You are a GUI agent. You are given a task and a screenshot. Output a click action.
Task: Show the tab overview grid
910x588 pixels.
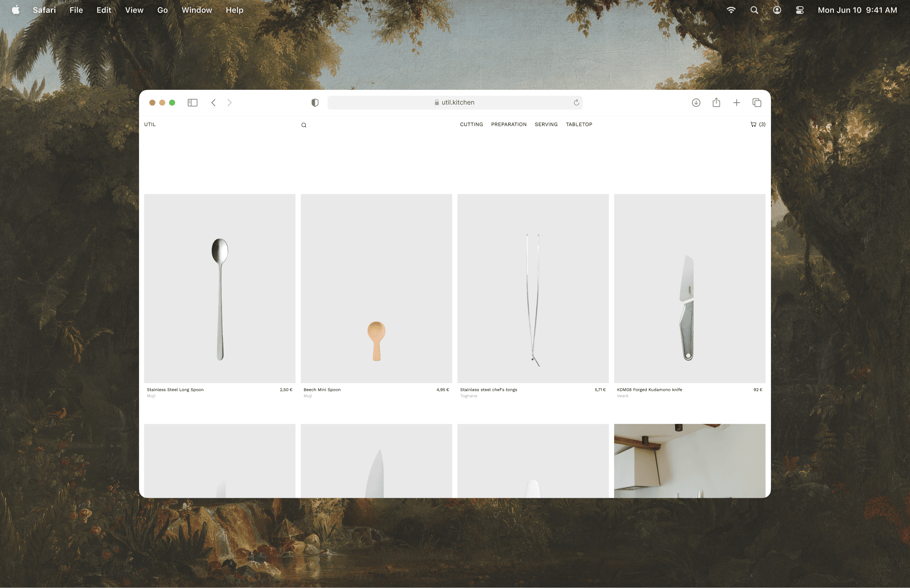(757, 103)
